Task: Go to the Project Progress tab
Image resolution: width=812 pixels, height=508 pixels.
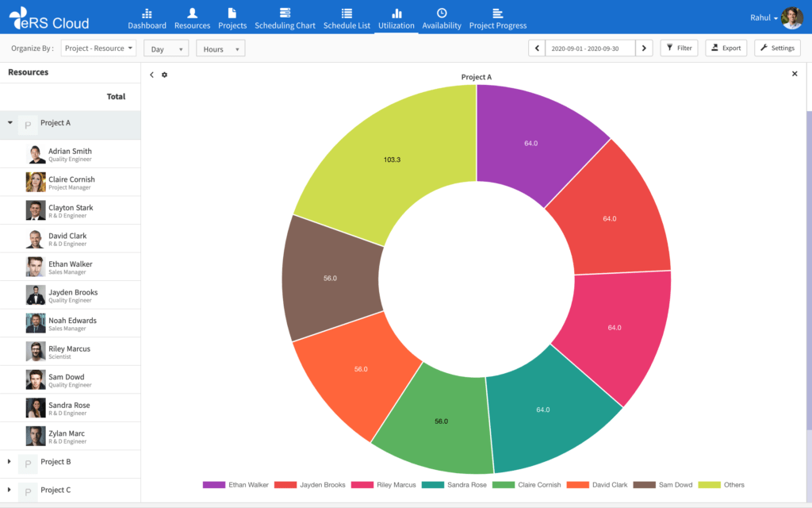Action: point(498,19)
